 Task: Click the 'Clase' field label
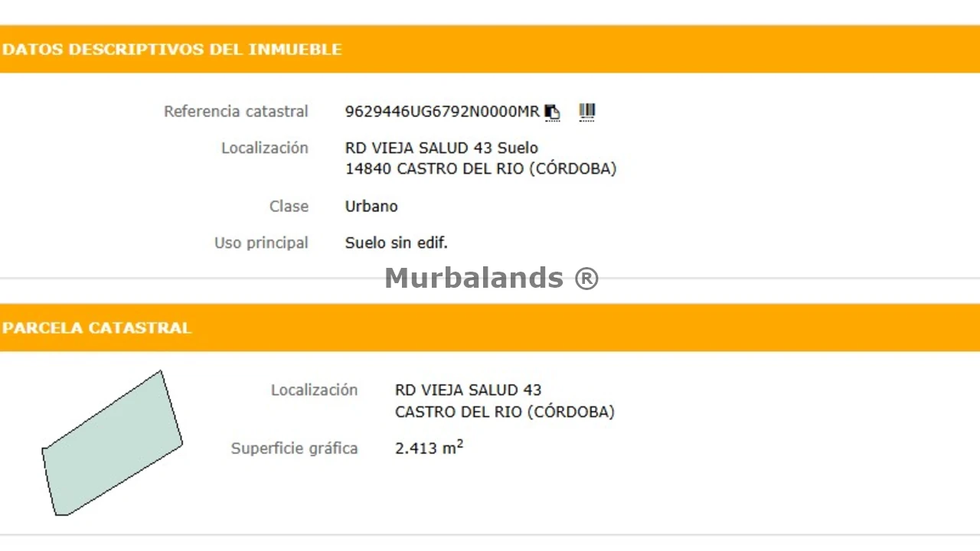tap(289, 207)
